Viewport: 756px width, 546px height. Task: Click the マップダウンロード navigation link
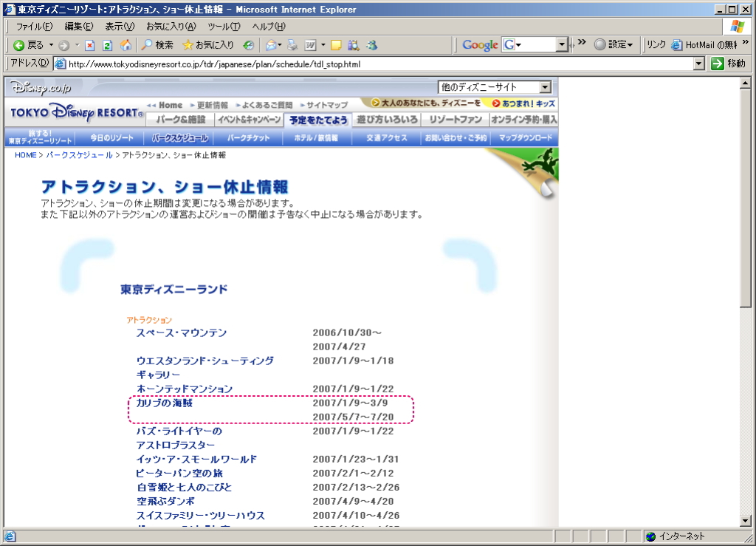pyautogui.click(x=526, y=138)
